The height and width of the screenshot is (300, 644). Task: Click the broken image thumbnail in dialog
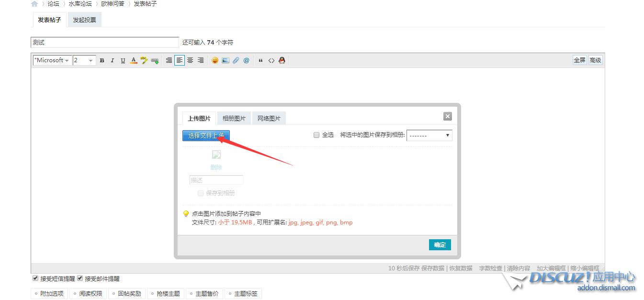coord(216,155)
